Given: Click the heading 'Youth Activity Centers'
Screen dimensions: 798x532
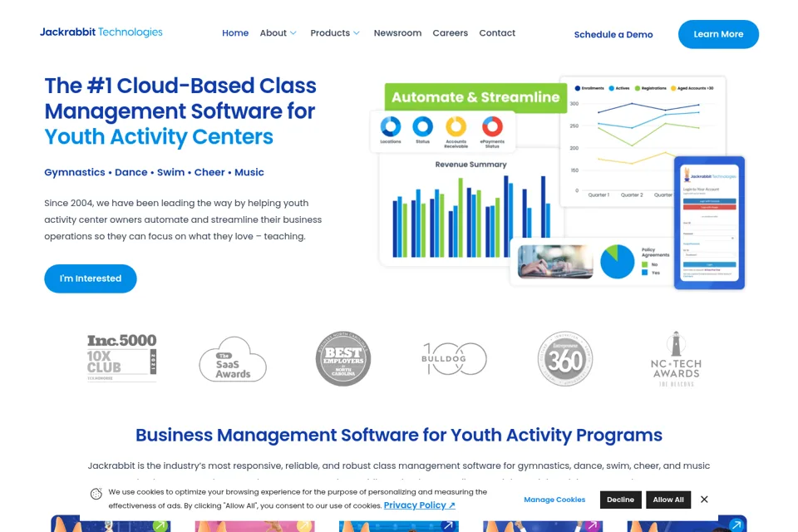Looking at the screenshot, I should tap(159, 136).
